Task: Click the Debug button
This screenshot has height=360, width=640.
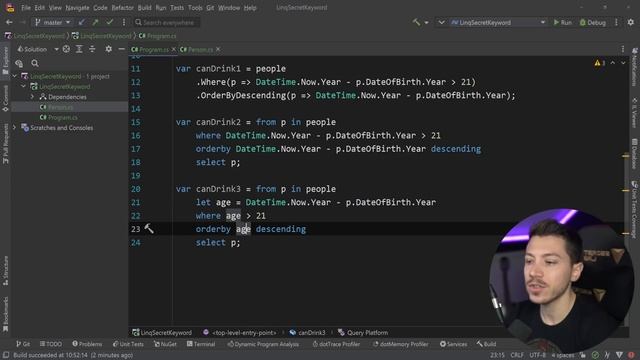Action: pos(593,22)
